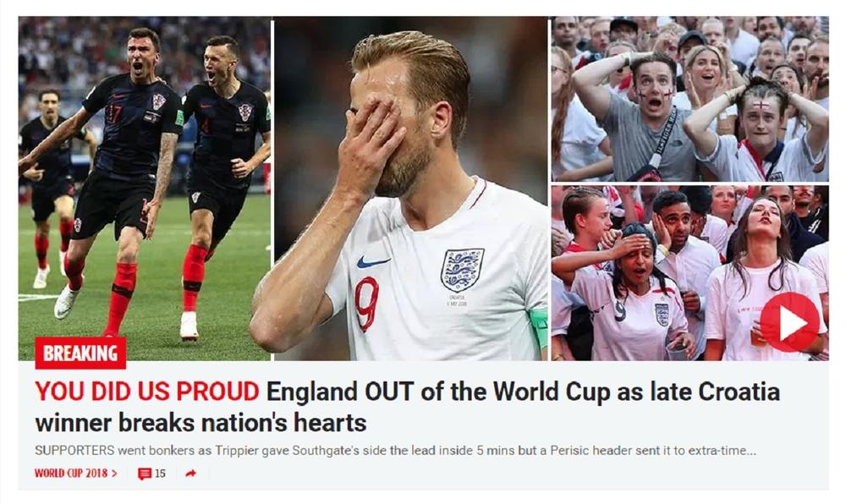Expand the truncated ellipsis after extra-time
Image resolution: width=846 pixels, height=504 pixels.
[750, 452]
